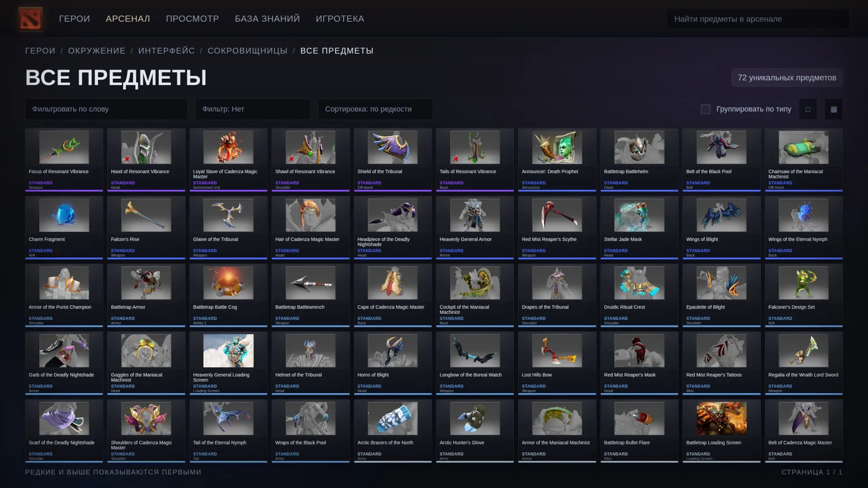Image resolution: width=868 pixels, height=488 pixels.
Task: Select the Focus of Resonant Vibrance item
Action: (64, 160)
